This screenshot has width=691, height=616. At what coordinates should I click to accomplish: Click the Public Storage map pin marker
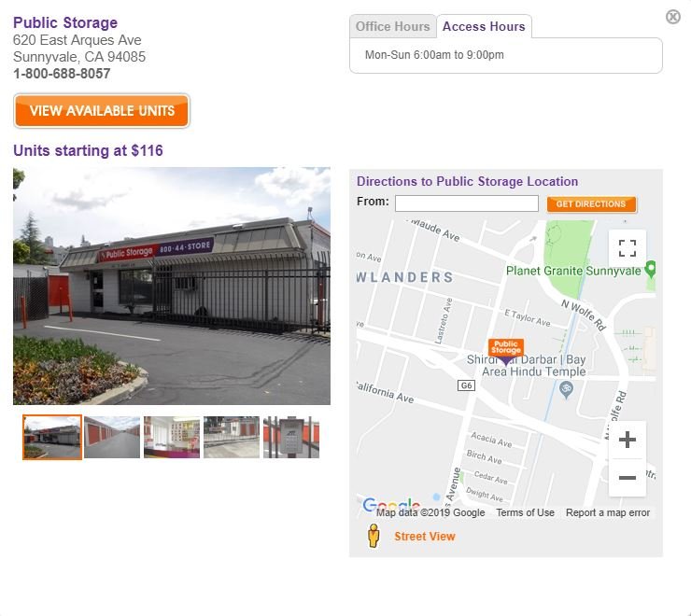(x=505, y=350)
